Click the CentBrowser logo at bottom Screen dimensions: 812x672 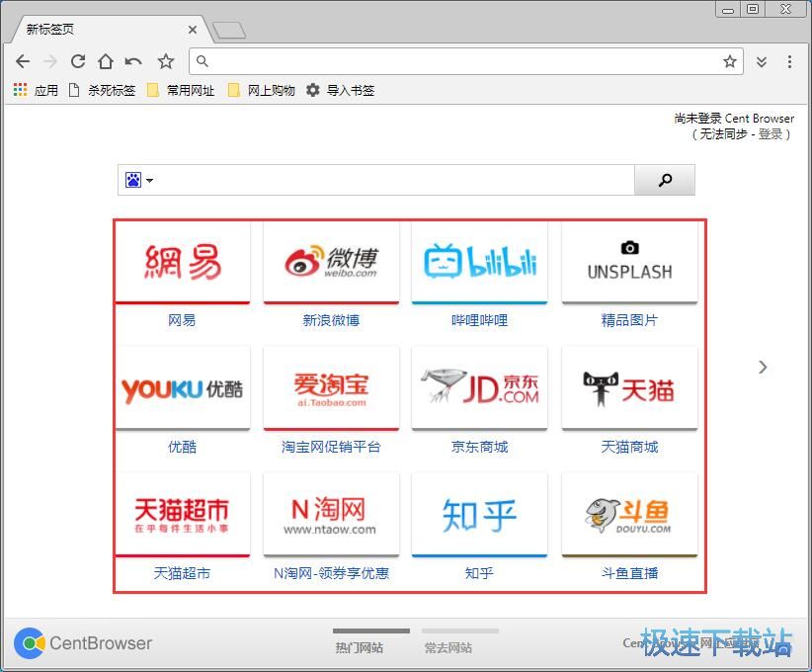point(83,643)
